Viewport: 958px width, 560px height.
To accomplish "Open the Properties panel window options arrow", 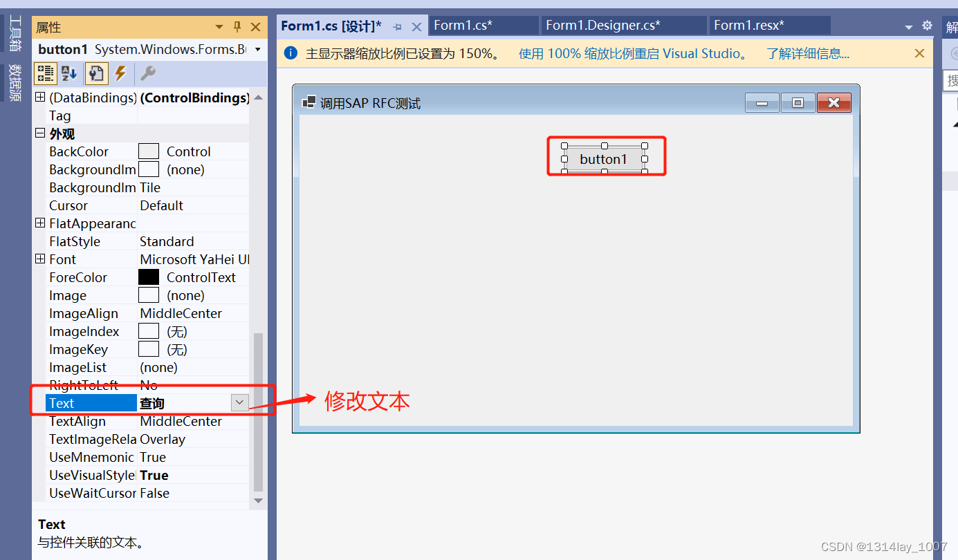I will pos(219,27).
